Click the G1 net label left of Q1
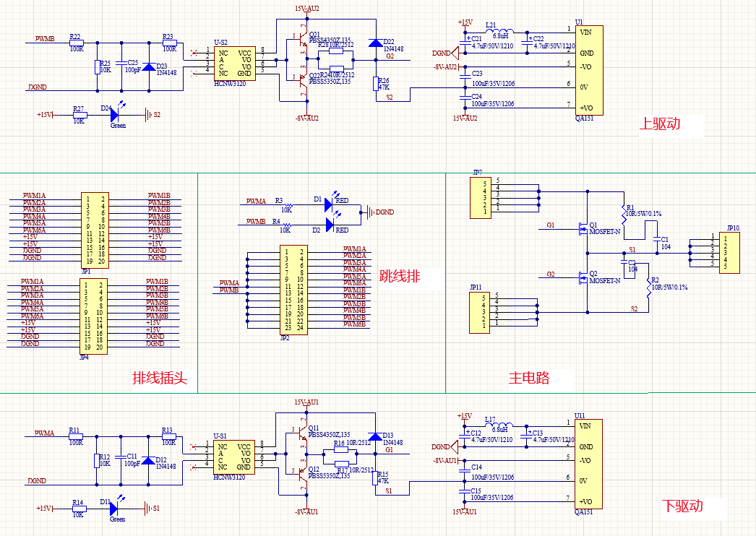The image size is (756, 536). (x=551, y=225)
